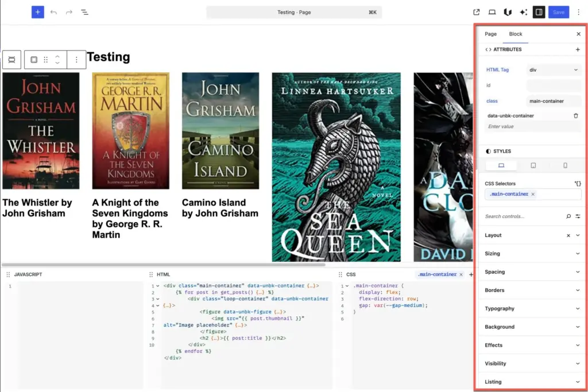588x392 pixels.
Task: Toggle the settings sidebar panel
Action: (x=539, y=12)
